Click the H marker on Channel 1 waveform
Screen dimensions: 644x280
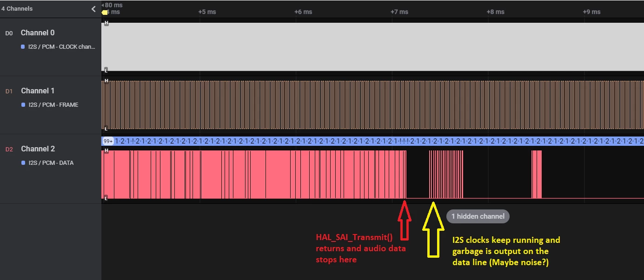click(x=106, y=81)
